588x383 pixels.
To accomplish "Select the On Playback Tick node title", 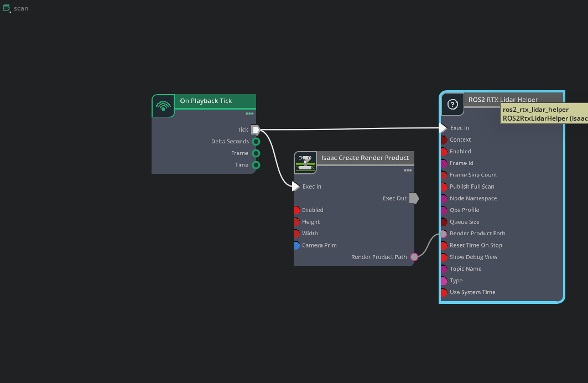I will tap(206, 101).
